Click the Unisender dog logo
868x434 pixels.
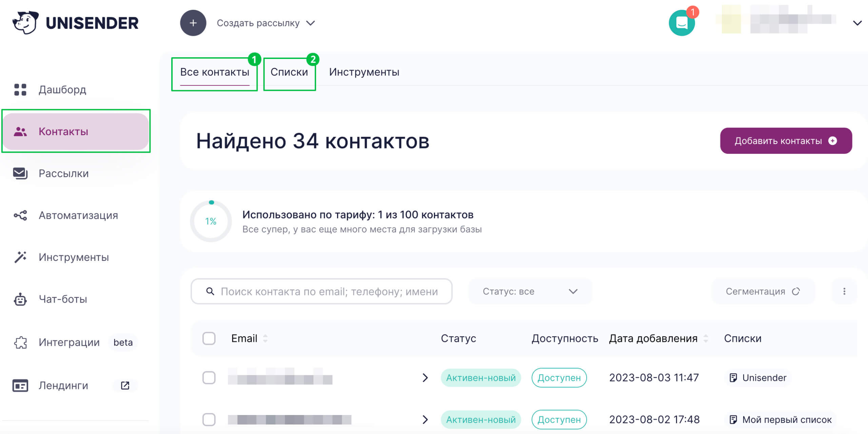25,23
